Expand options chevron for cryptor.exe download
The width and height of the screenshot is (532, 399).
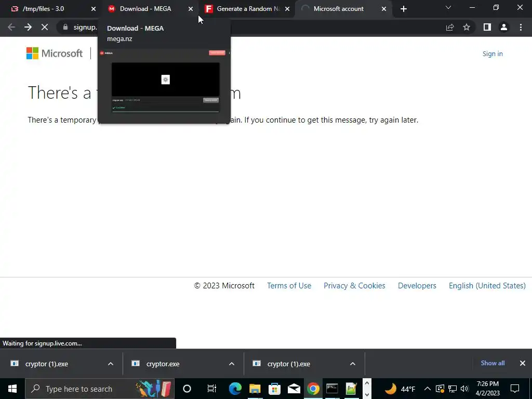tap(232, 364)
